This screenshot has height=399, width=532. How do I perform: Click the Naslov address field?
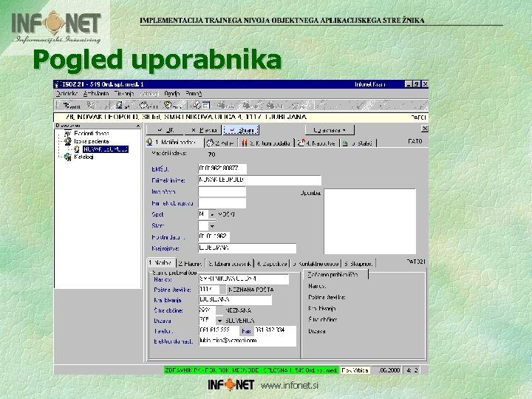pyautogui.click(x=244, y=279)
